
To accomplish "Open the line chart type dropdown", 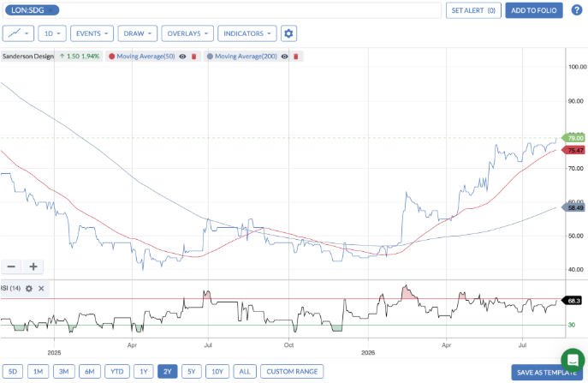I will tap(18, 33).
